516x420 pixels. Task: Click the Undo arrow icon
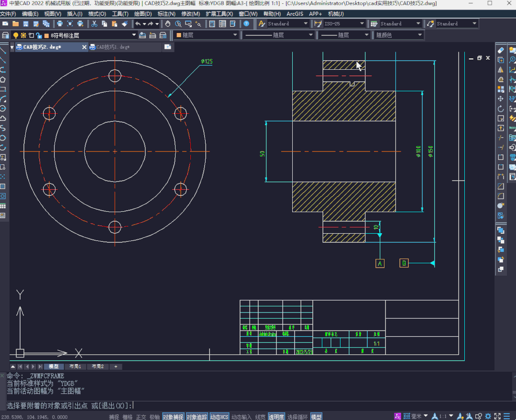[138, 23]
